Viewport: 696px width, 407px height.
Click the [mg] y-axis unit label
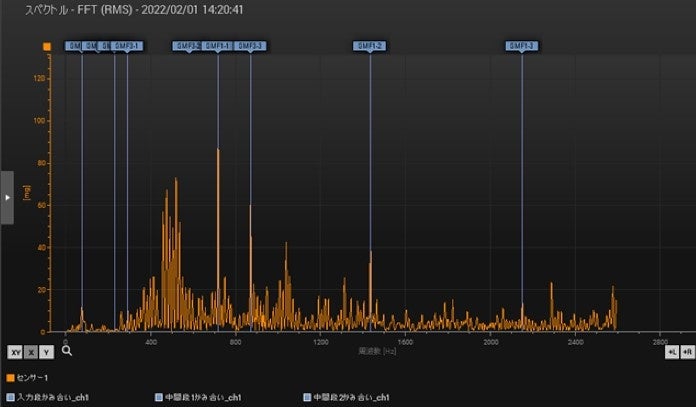coord(27,193)
